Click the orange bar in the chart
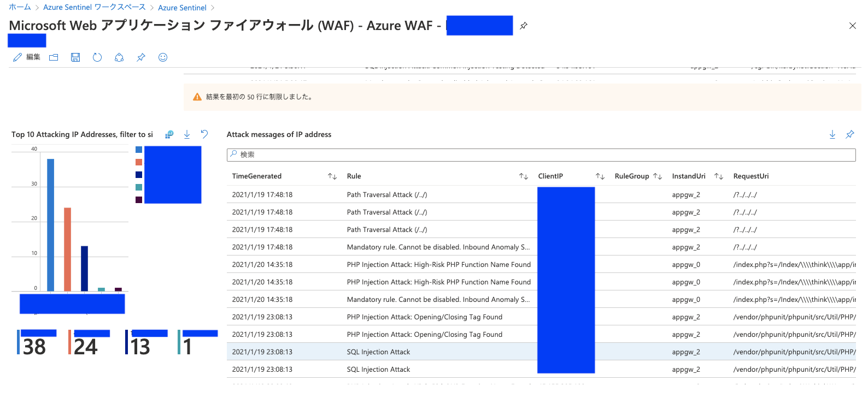This screenshot has height=404, width=868. pyautogui.click(x=68, y=249)
